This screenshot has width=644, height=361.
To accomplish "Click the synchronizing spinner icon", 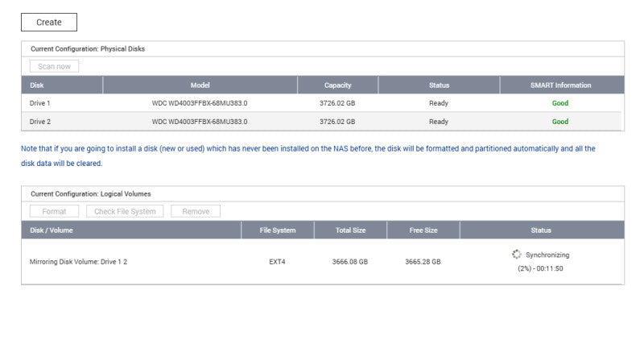I will (516, 255).
